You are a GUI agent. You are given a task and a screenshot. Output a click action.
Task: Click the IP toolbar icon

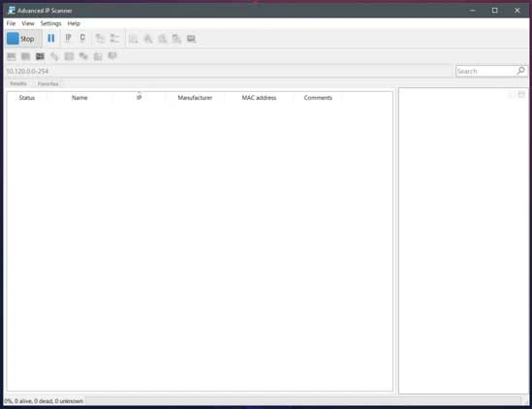coord(68,38)
